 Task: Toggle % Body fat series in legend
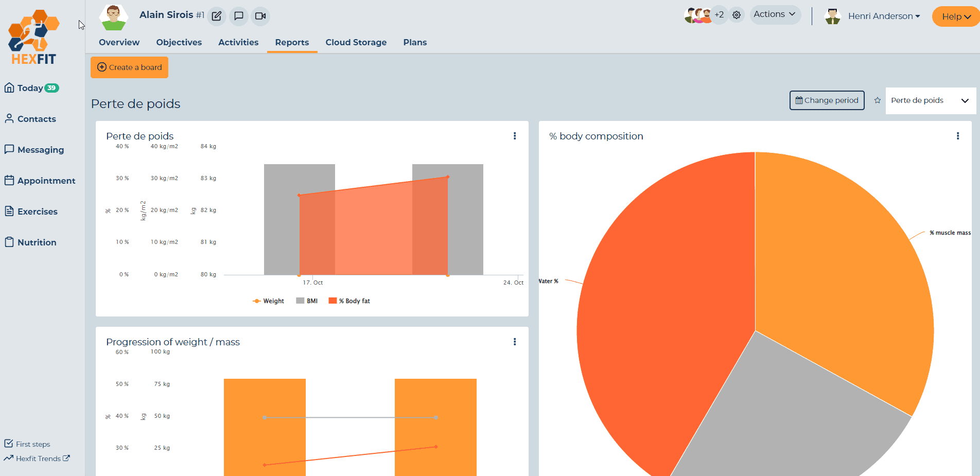pos(349,301)
